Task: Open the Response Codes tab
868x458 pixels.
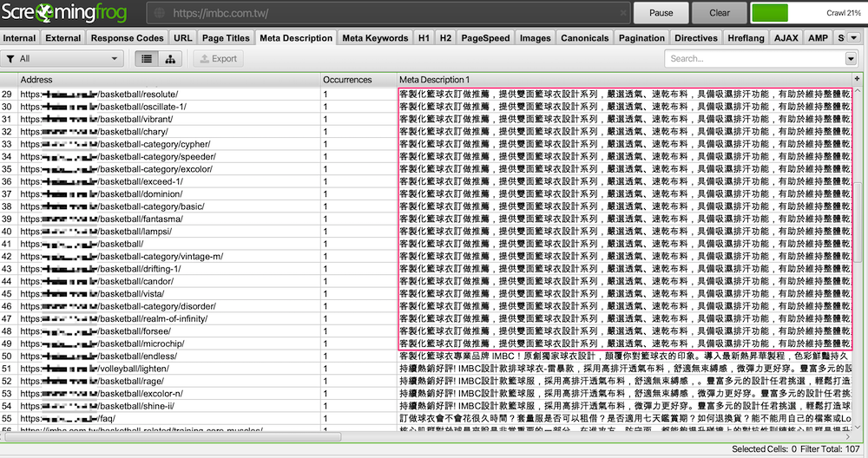Action: pos(127,38)
